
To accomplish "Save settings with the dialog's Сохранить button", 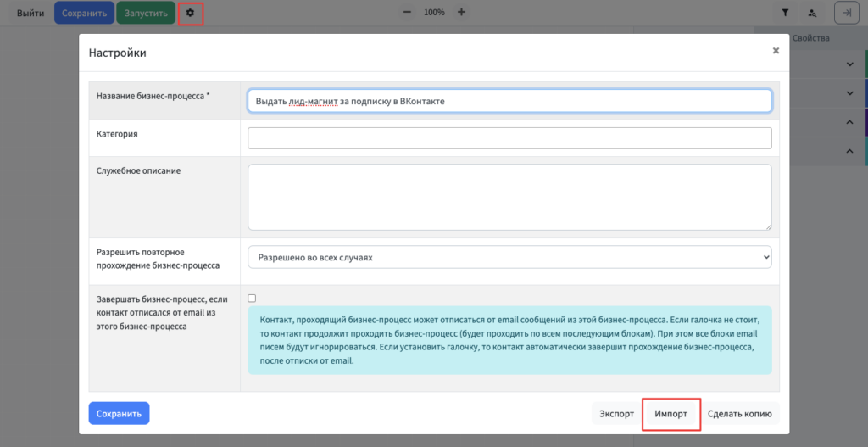I will click(119, 413).
